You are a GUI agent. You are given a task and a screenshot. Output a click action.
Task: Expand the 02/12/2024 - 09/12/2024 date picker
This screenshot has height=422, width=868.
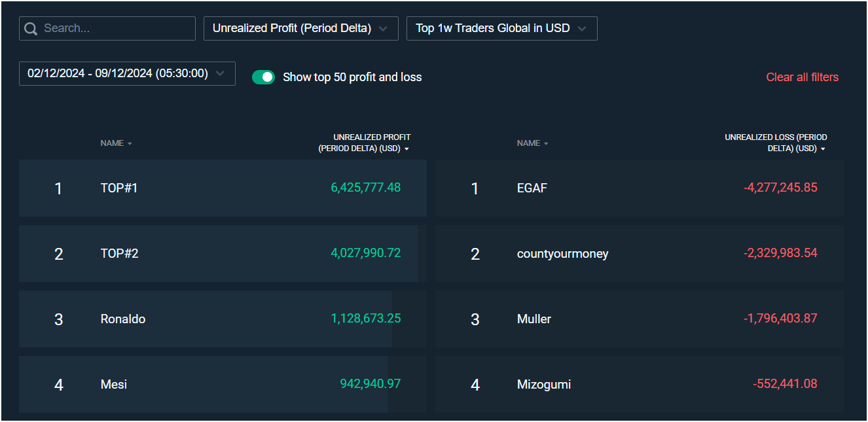pos(127,73)
